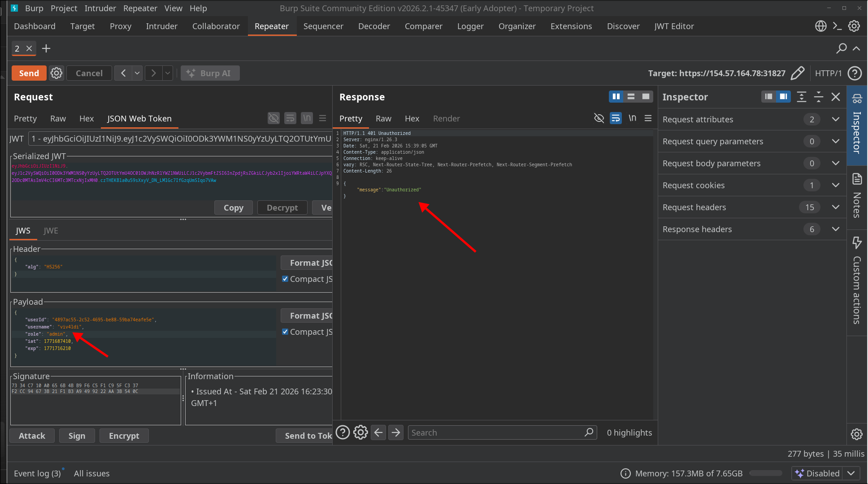Screen dimensions: 868x484
Task: Open request send settings gear beside Send
Action: (56, 73)
